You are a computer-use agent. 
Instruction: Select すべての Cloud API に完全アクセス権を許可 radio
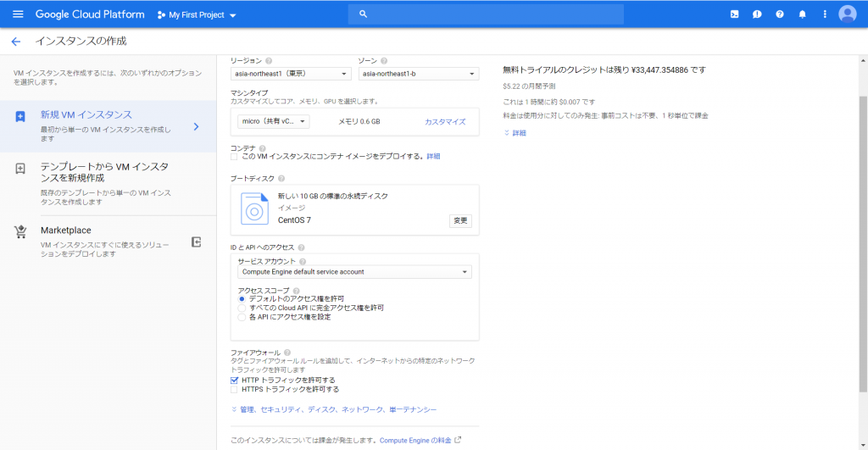[x=242, y=308]
